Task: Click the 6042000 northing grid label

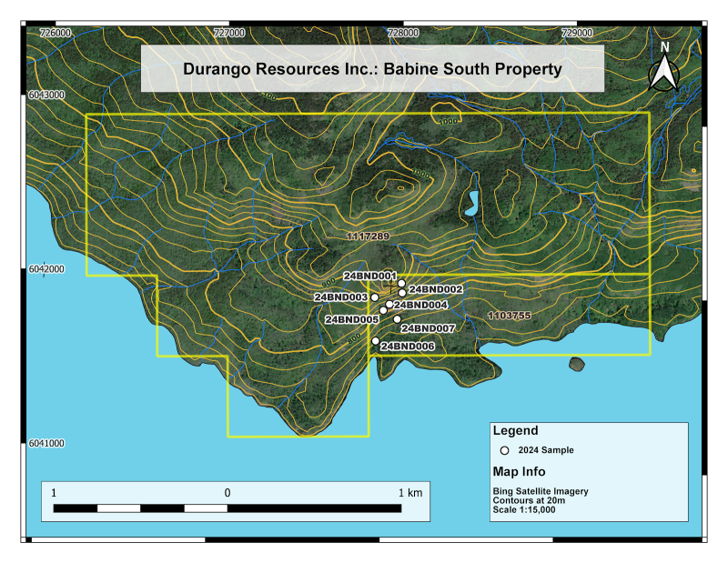Action: click(x=46, y=269)
